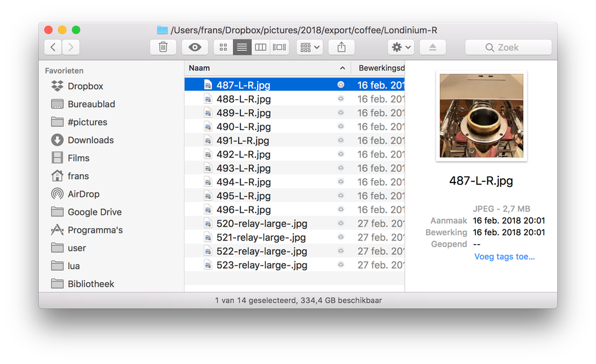Switch to column view mode
This screenshot has height=364, width=596.
click(x=260, y=47)
